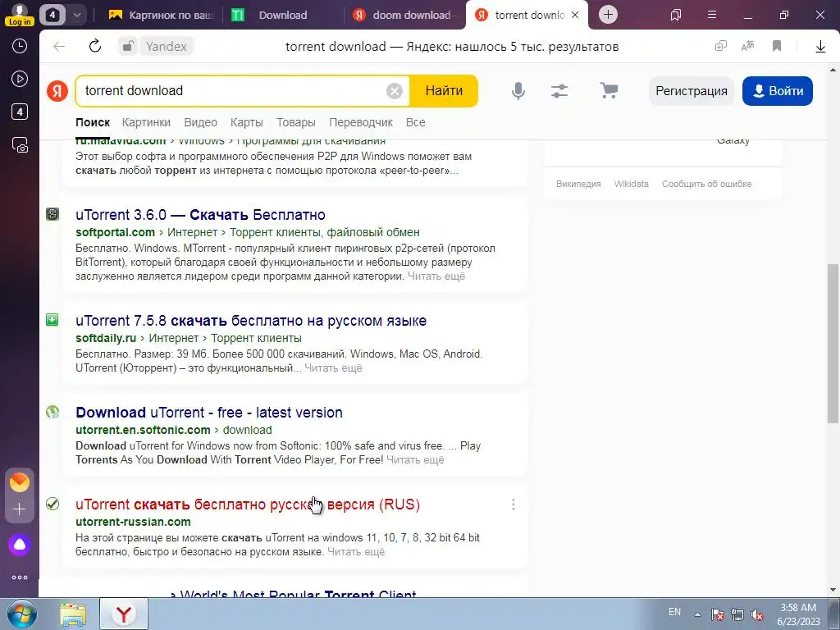Close the torrent download tab
The height and width of the screenshot is (630, 840).
575,15
